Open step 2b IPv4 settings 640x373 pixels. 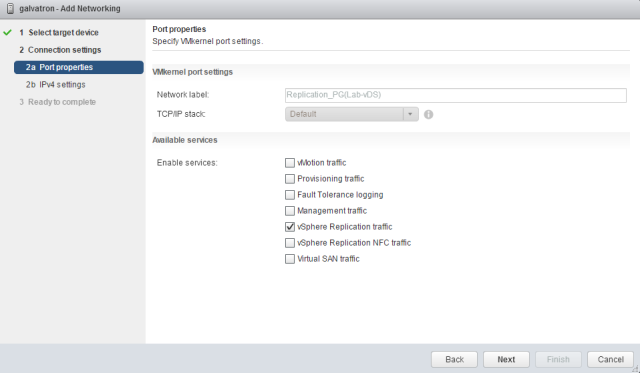pos(56,84)
